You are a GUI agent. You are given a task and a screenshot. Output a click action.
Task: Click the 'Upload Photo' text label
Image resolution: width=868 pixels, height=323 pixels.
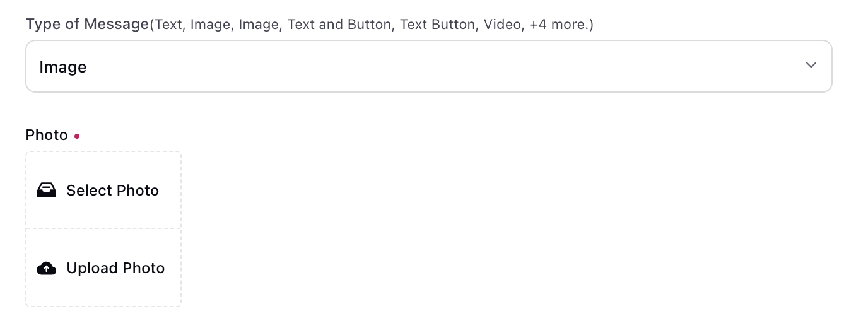coord(115,268)
